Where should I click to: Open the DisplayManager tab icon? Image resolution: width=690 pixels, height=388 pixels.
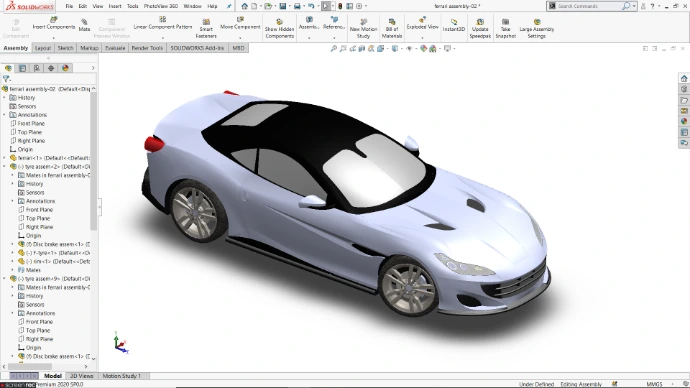tap(65, 68)
